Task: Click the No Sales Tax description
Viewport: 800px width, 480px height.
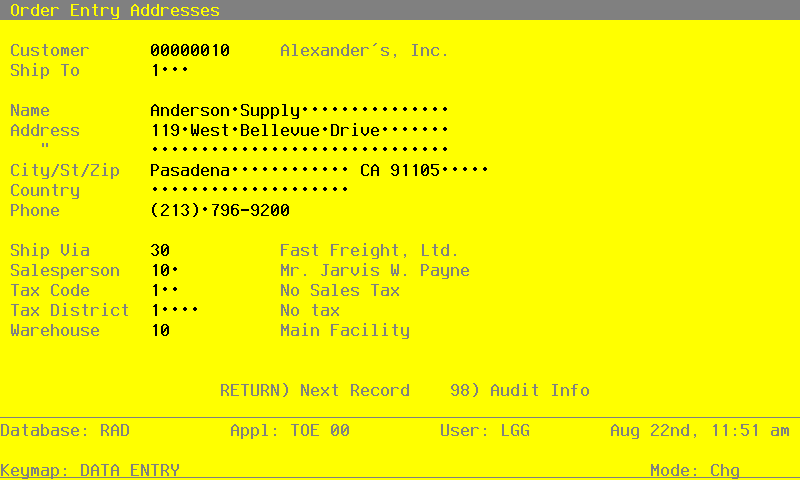Action: (340, 290)
